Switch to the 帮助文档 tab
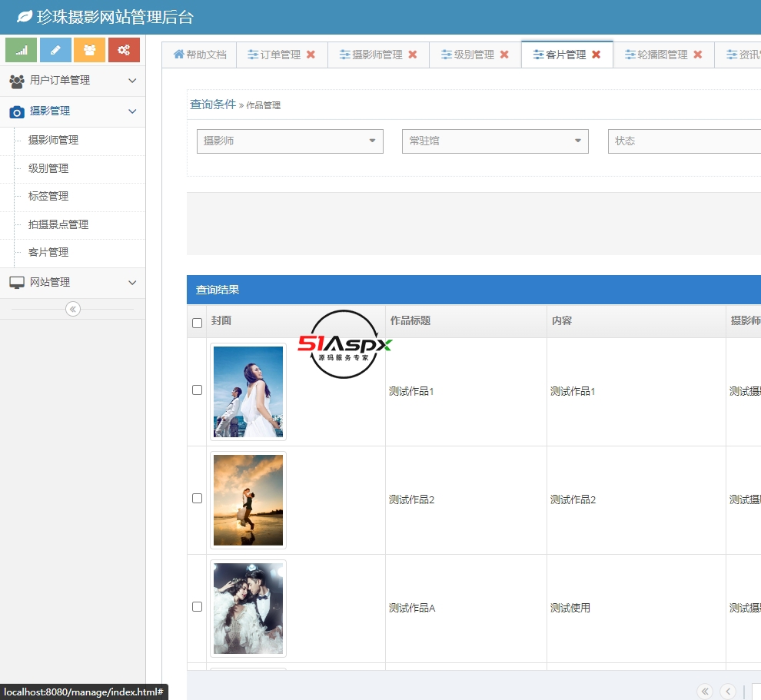This screenshot has width=761, height=700. 199,55
